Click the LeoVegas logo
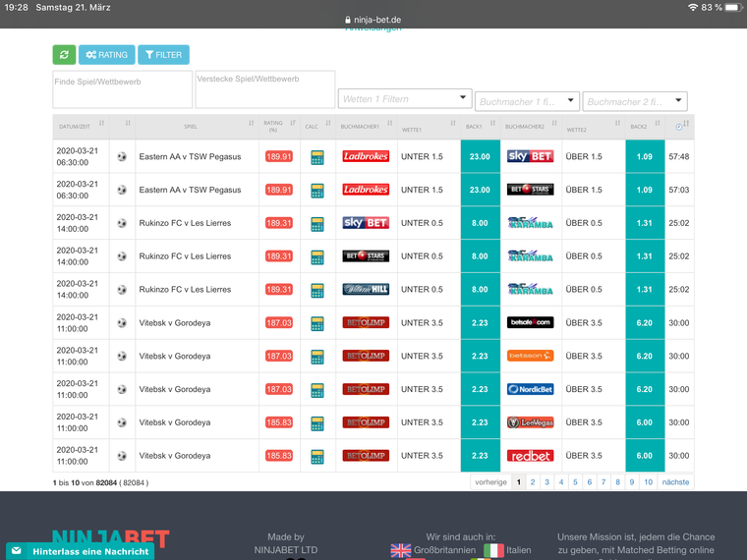This screenshot has height=560, width=747. (530, 422)
